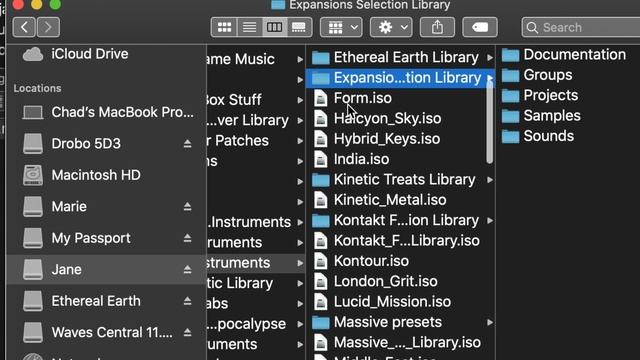Go back with the back arrow button
640x360 pixels.
[24, 27]
